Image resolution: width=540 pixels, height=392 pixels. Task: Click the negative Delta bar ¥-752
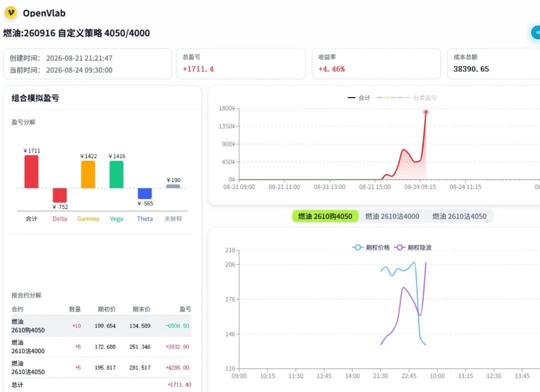tap(59, 195)
